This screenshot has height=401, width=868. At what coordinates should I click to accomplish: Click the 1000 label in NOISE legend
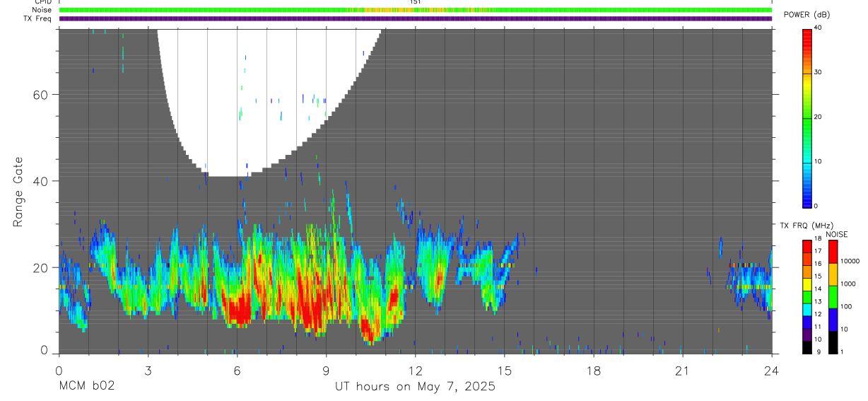848,284
